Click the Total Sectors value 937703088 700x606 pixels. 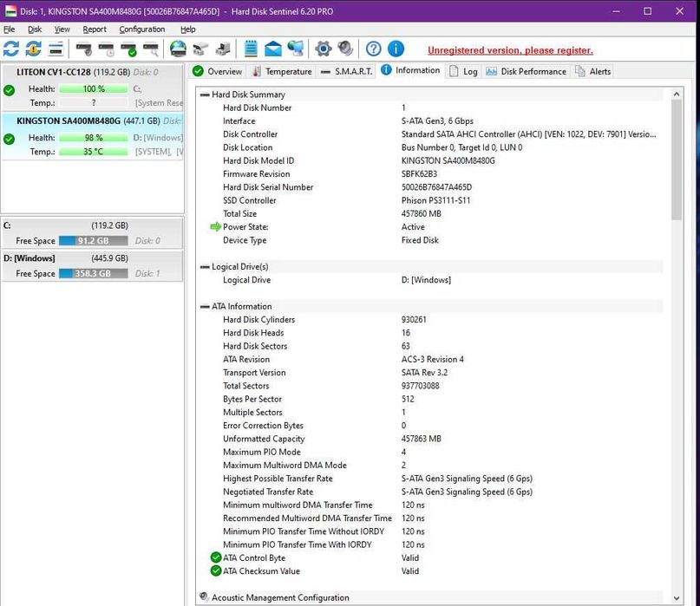[420, 386]
